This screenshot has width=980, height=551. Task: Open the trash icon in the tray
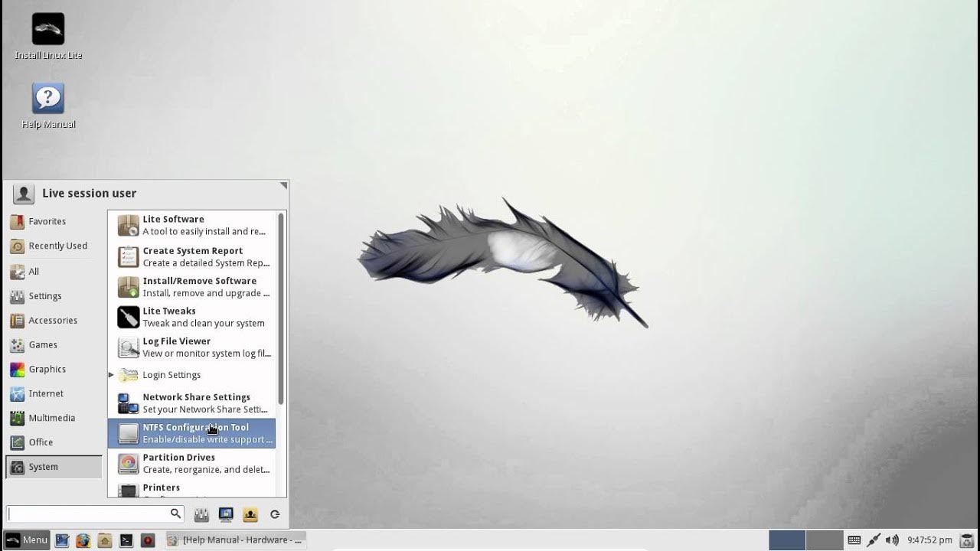tap(966, 540)
